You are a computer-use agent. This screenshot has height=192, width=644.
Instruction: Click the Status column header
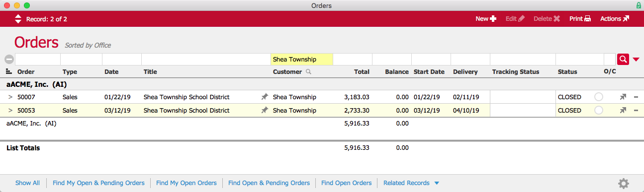click(567, 72)
